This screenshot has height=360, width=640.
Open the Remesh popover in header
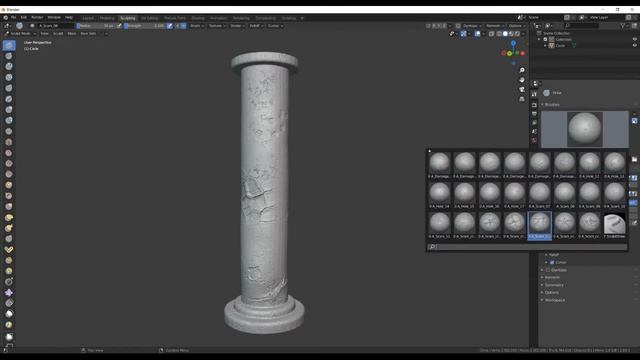pyautogui.click(x=495, y=26)
